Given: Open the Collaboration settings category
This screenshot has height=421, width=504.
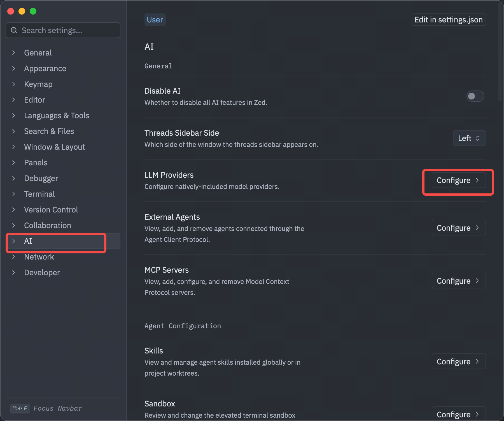Looking at the screenshot, I should [63, 225].
